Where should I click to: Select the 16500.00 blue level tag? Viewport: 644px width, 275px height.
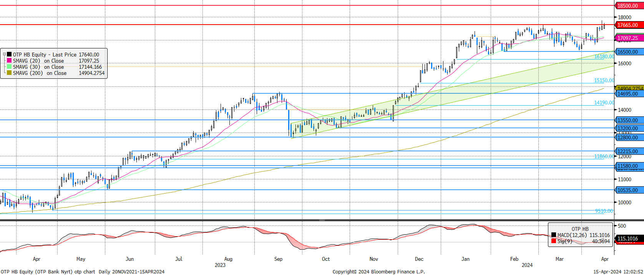(629, 52)
